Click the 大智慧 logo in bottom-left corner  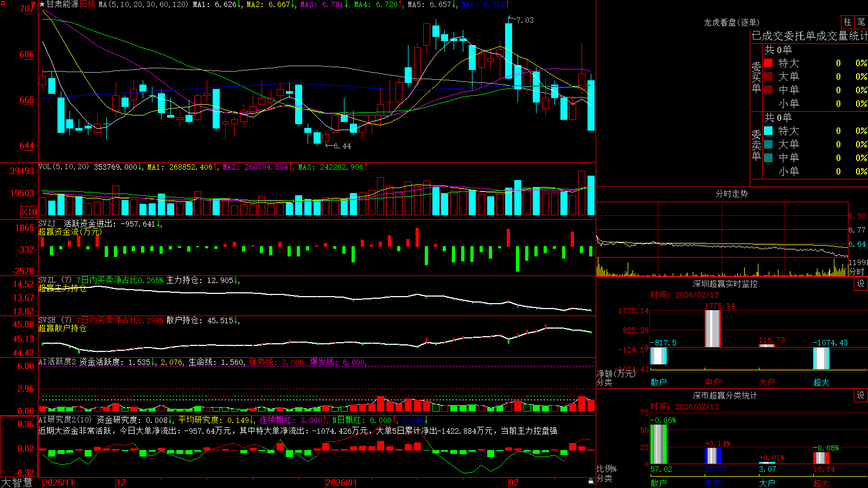[x=17, y=483]
